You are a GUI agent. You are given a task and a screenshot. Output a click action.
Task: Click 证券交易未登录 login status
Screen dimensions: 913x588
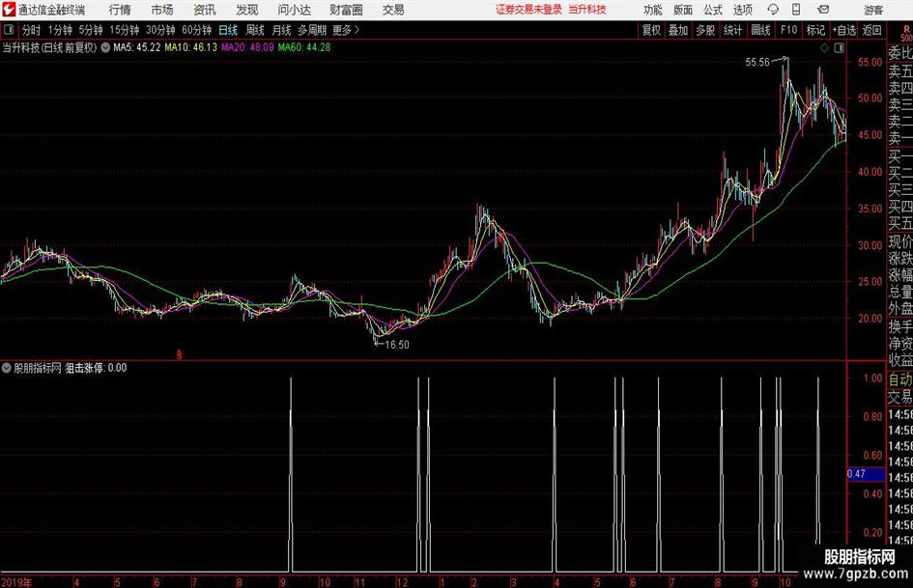(x=529, y=10)
